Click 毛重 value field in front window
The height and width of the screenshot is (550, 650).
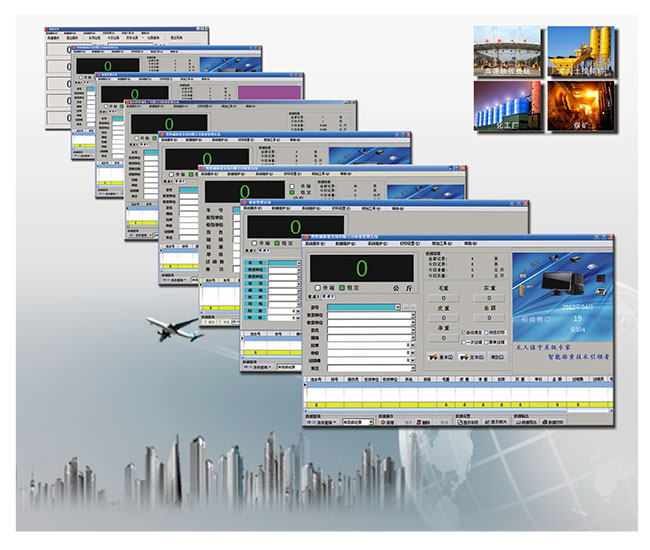point(444,298)
